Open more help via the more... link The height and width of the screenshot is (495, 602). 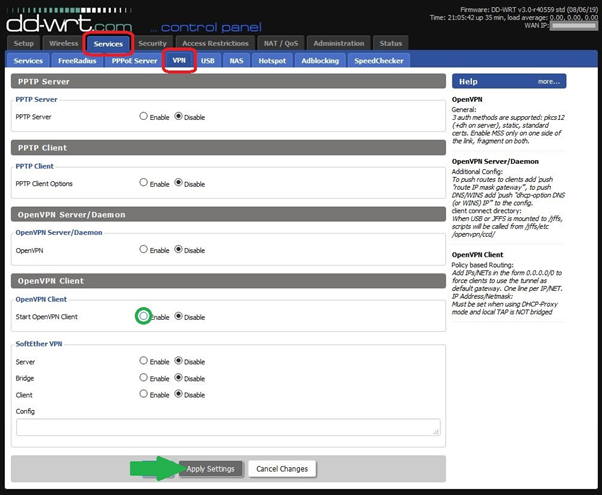[548, 81]
